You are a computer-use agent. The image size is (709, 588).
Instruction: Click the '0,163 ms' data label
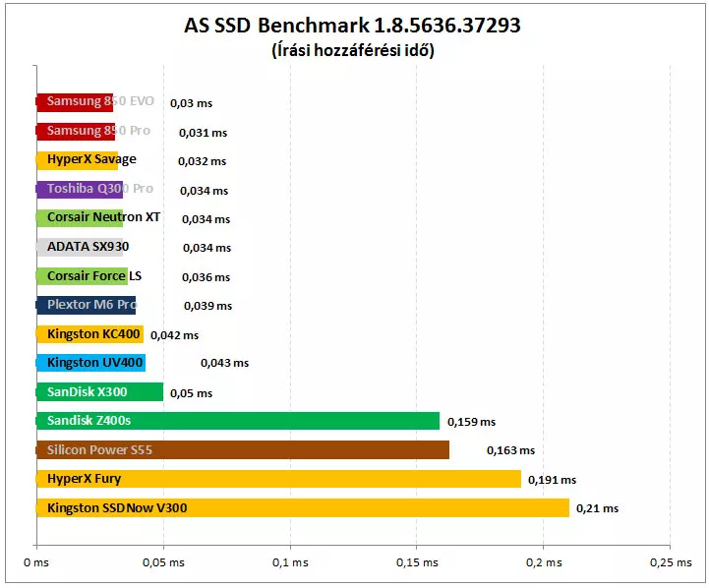pyautogui.click(x=511, y=450)
